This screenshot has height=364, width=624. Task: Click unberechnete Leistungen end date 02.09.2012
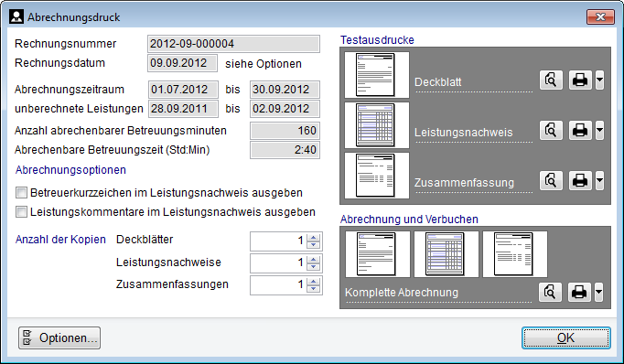(x=285, y=109)
